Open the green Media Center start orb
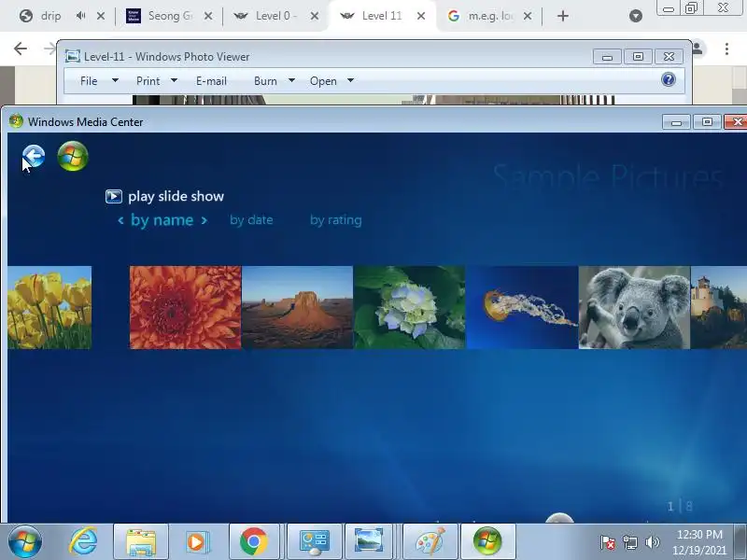The image size is (747, 560). click(x=73, y=156)
